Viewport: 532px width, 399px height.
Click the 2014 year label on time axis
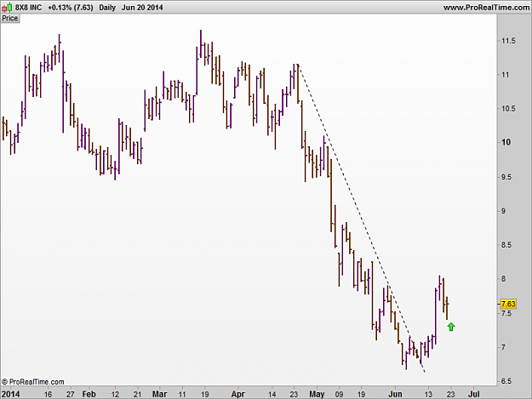[x=10, y=394]
